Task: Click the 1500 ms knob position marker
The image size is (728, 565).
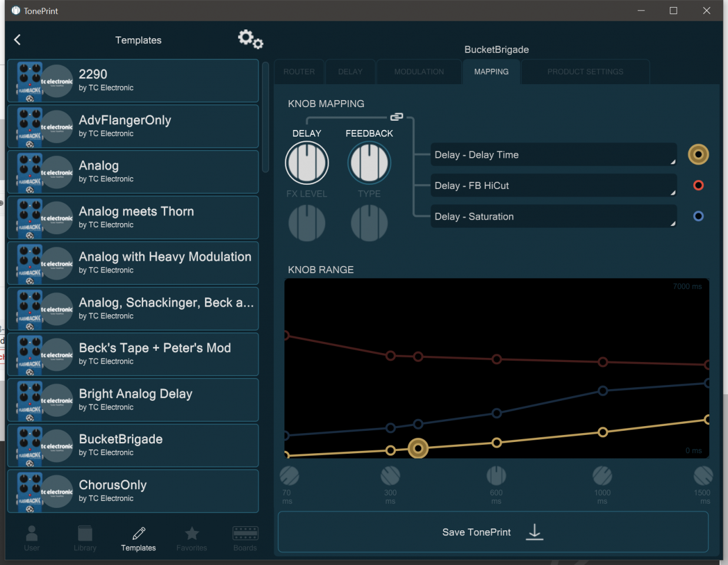Action: coord(703,476)
